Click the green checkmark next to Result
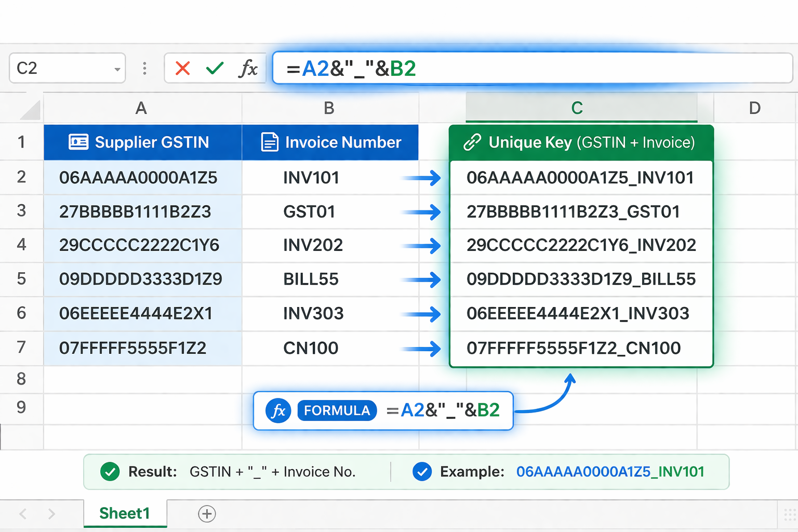The image size is (798, 532). click(110, 472)
